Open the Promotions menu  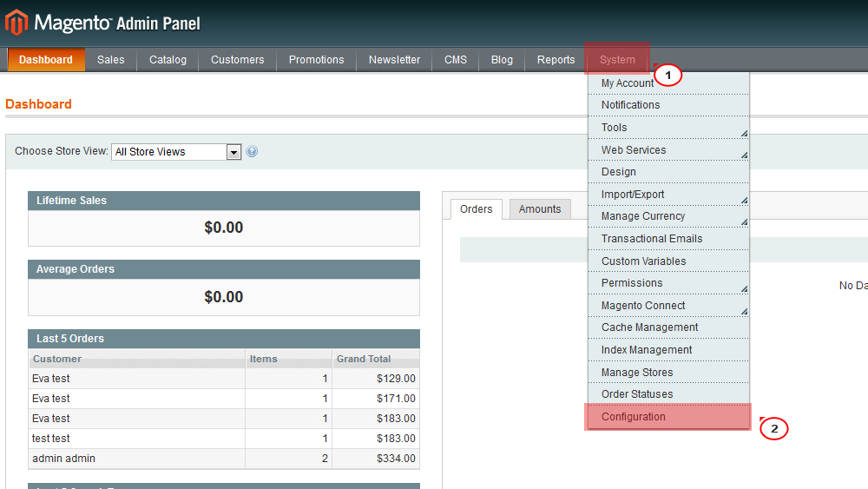[316, 59]
